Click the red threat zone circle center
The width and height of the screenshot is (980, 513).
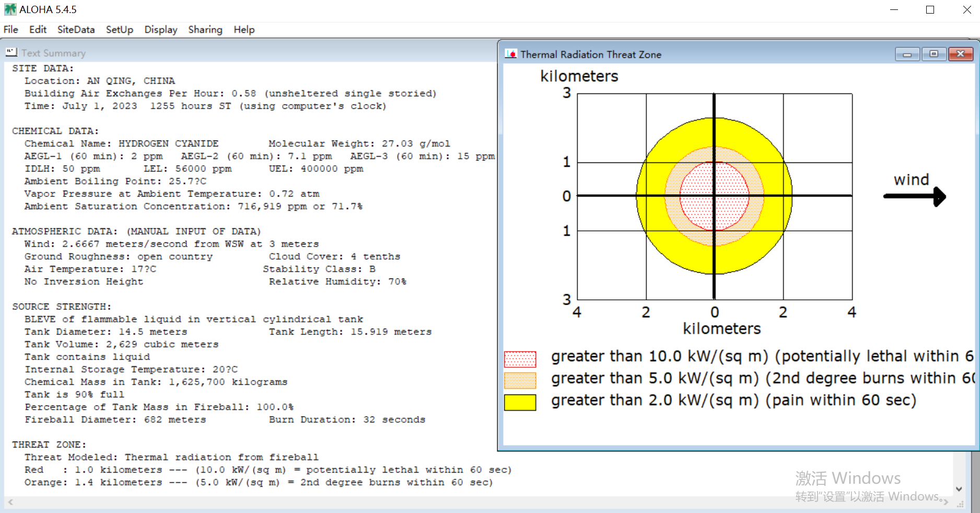714,196
